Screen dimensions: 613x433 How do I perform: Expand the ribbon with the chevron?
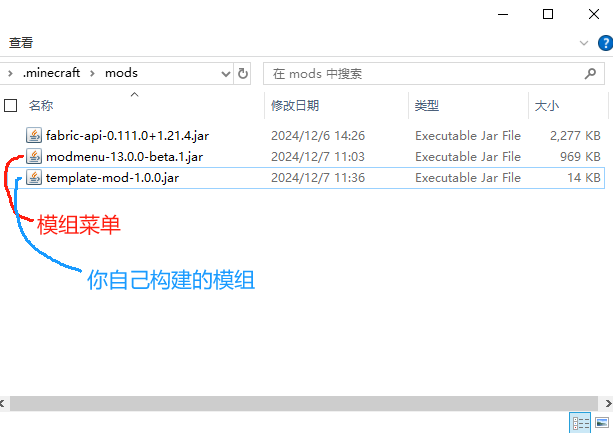[x=584, y=43]
